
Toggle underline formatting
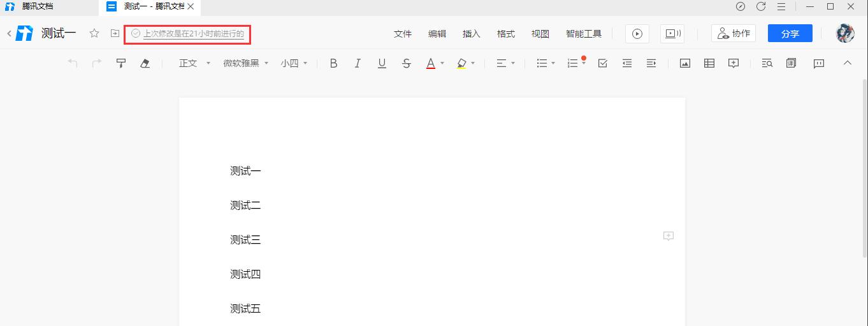click(382, 63)
